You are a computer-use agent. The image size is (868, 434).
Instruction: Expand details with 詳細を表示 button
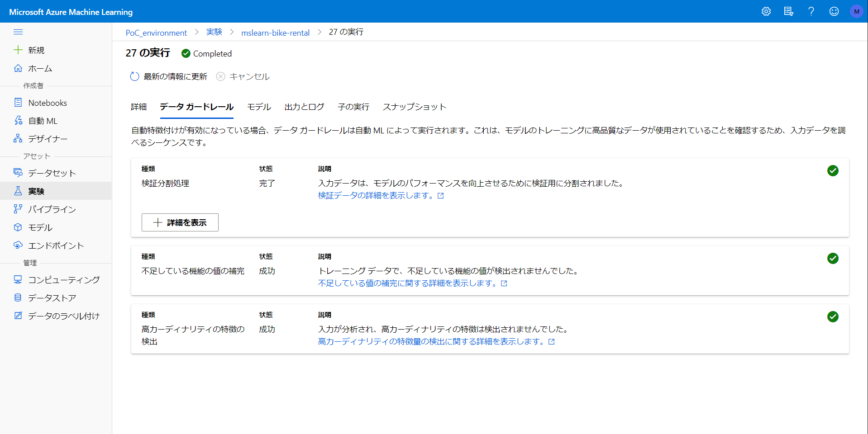tap(180, 222)
